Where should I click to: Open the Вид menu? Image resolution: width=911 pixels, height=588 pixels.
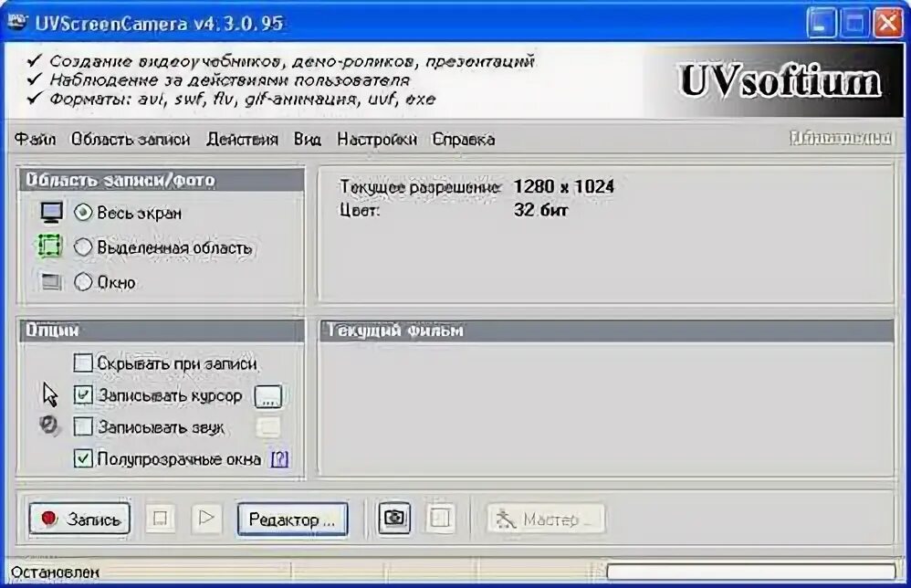[308, 140]
